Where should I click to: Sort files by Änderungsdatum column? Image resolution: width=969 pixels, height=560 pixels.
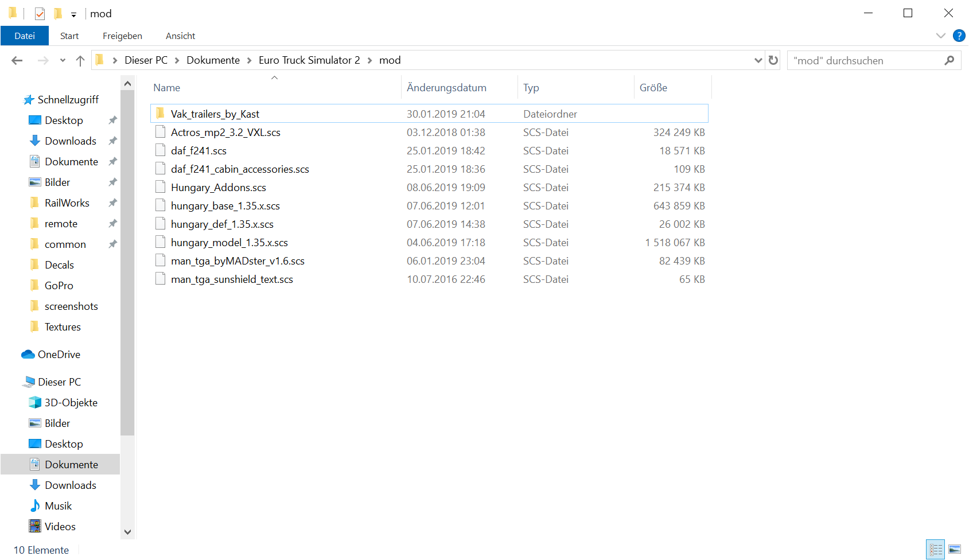tap(459, 87)
